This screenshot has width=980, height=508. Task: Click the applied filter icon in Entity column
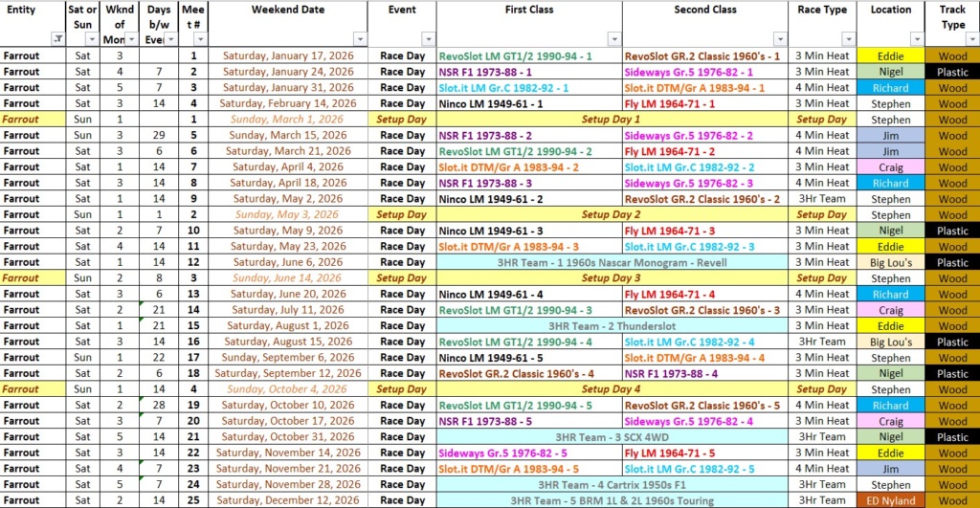coord(58,39)
